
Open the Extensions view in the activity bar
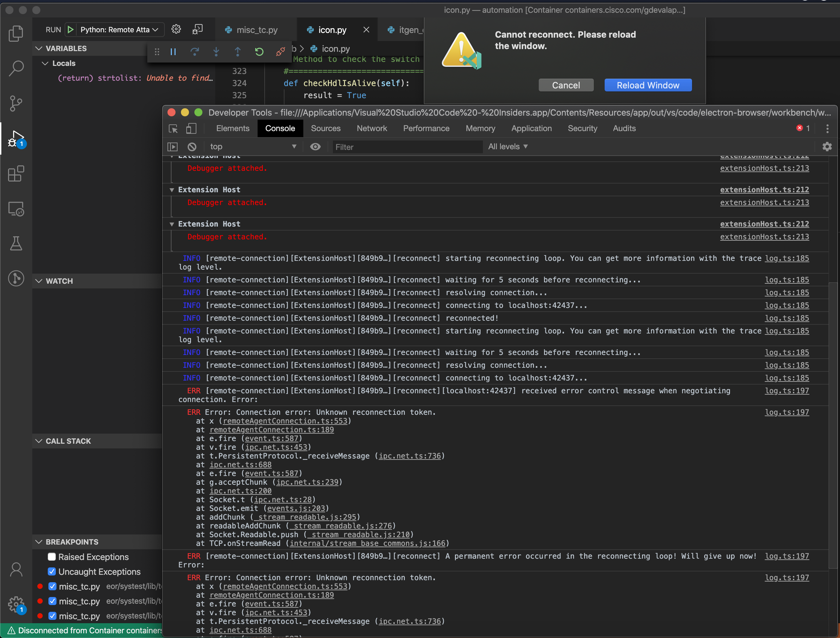point(16,173)
